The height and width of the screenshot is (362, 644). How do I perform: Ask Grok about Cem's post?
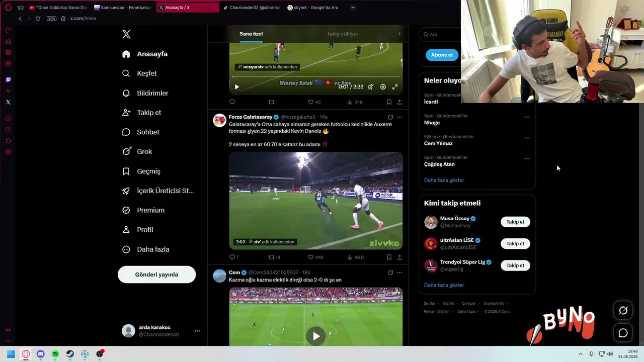click(x=390, y=273)
